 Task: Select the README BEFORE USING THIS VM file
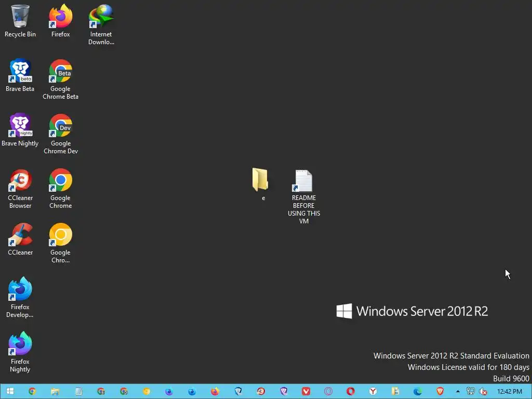point(303,197)
